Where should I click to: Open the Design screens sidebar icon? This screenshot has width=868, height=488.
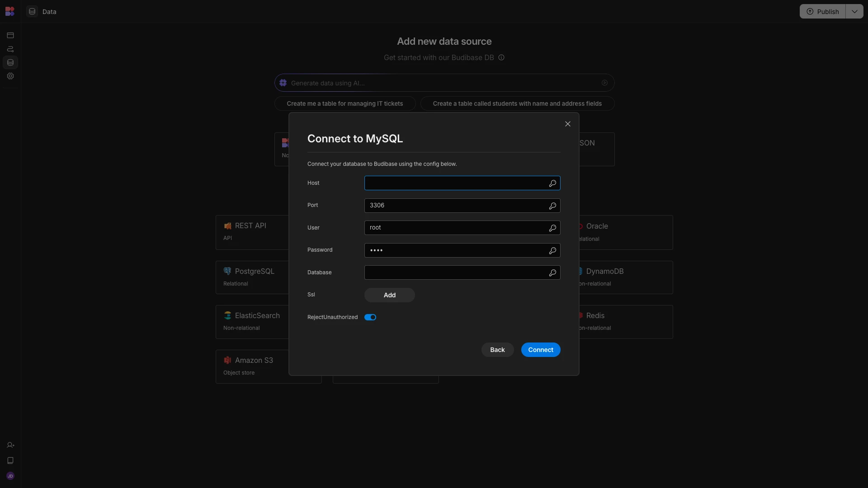pos(10,35)
